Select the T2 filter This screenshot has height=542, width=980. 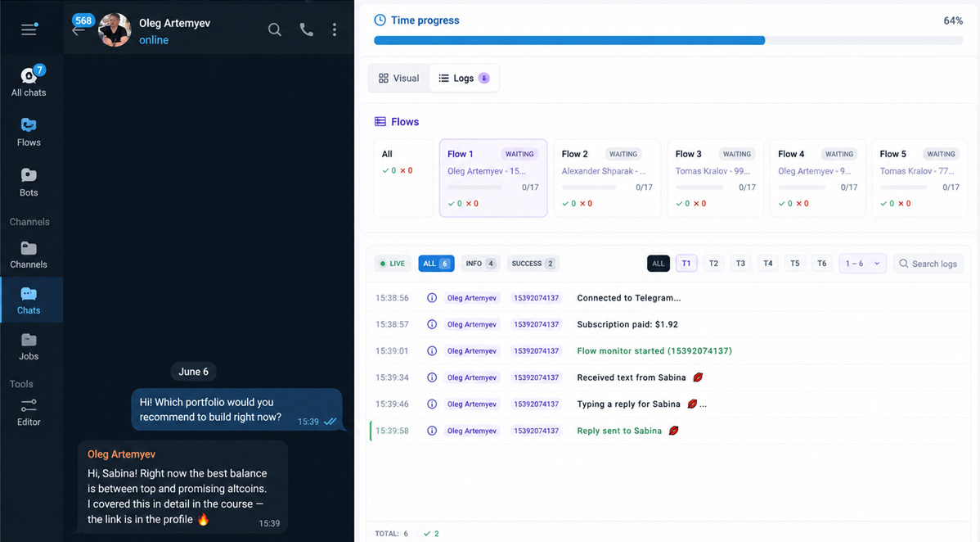click(713, 264)
